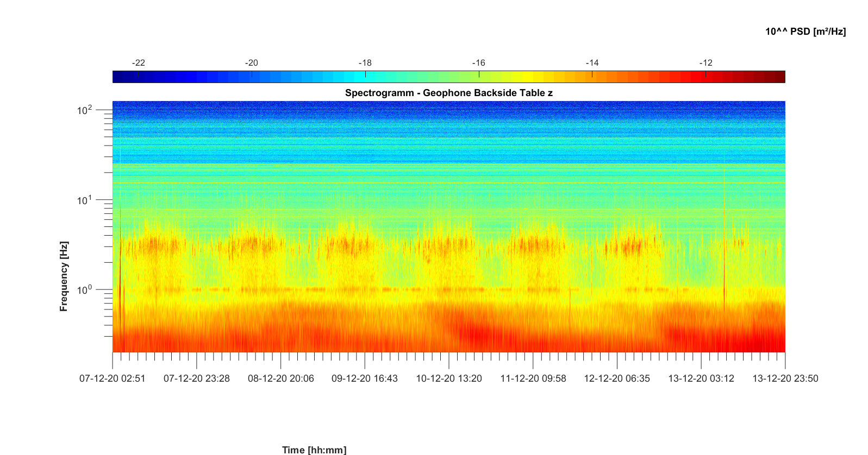Click the time label '13-12-20 23:50'
Screen dimensions: 868x455
785,378
